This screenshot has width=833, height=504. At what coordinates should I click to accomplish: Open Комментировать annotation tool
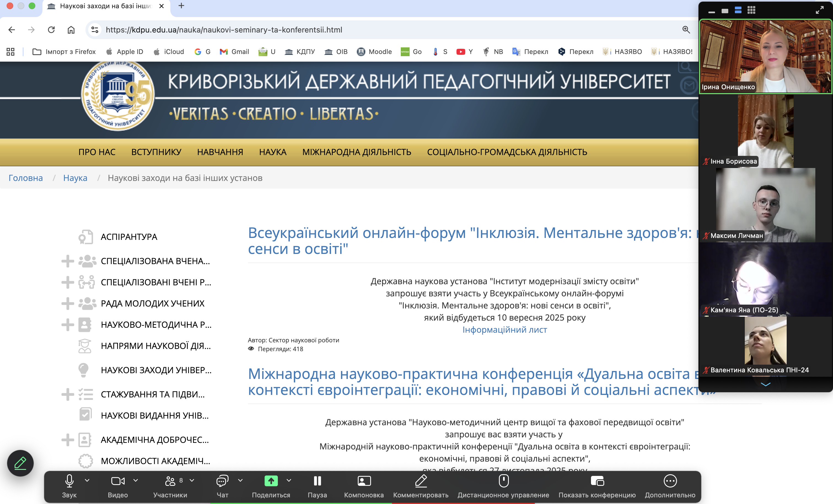(x=421, y=481)
